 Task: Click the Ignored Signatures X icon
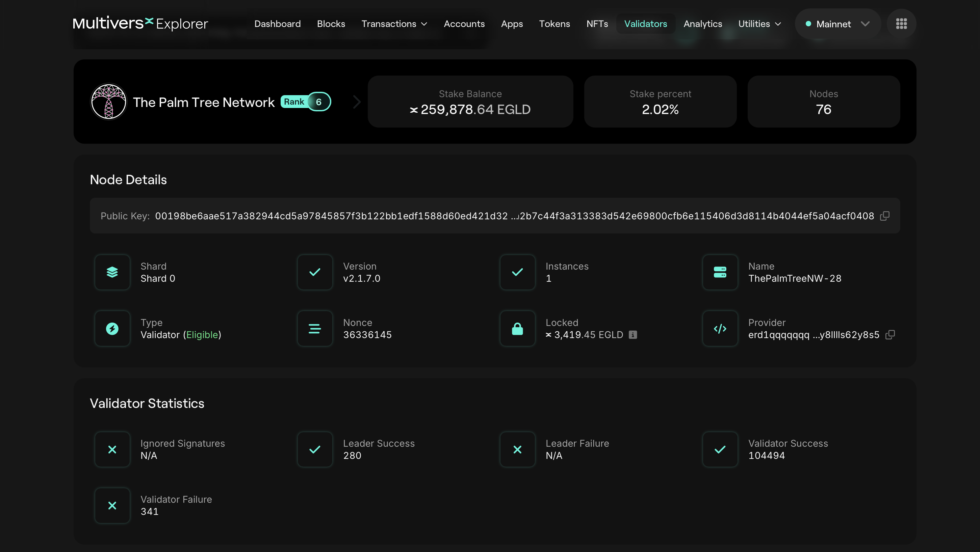[112, 449]
